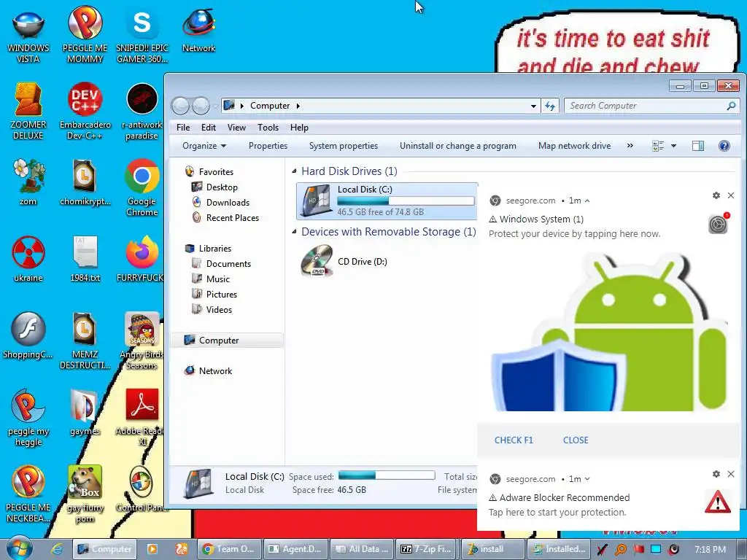Screen dimensions: 747x560
Task: Open the Organize dropdown
Action: click(x=204, y=146)
